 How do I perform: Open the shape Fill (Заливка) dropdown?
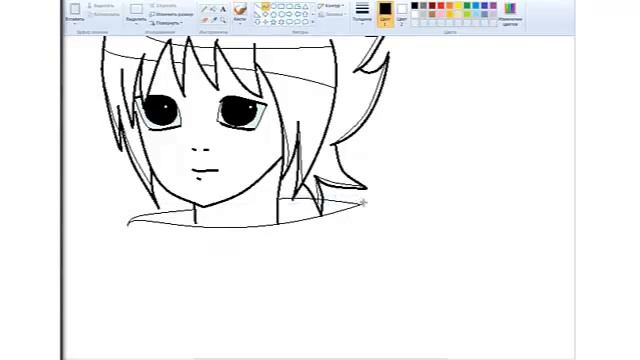[331, 14]
